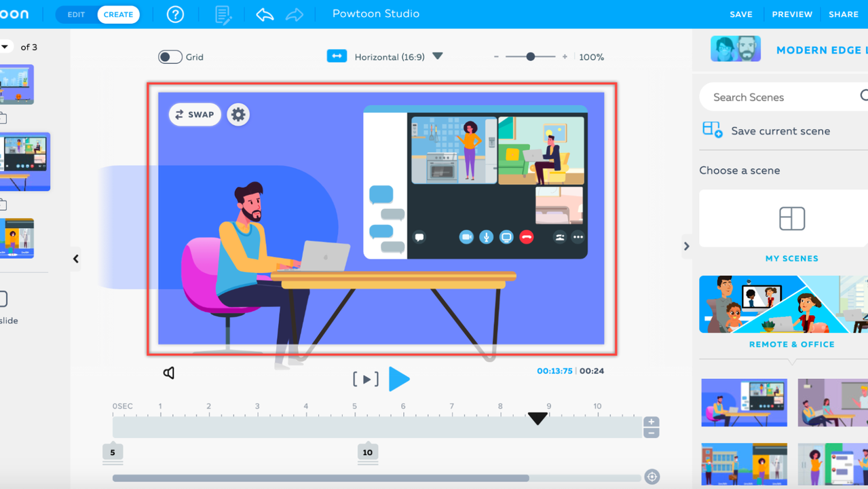
Task: Open scene settings gear icon
Action: 238,115
